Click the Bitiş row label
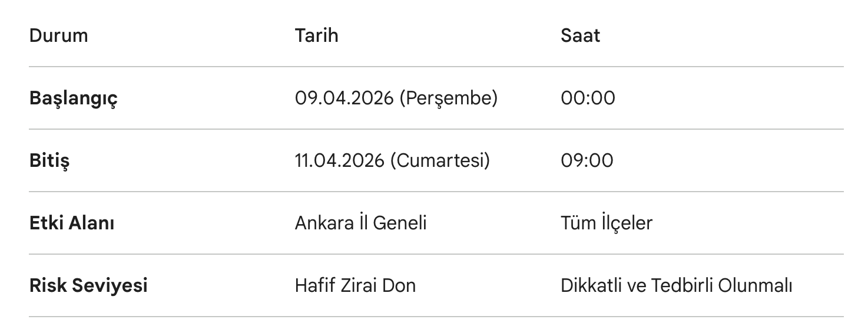Viewport: 868px width, 329px height. (49, 160)
